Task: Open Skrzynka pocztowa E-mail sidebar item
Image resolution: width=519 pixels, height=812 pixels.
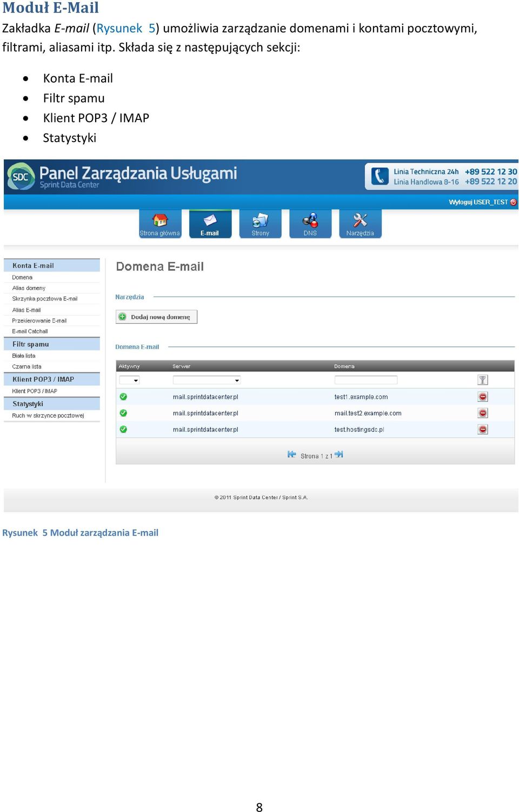Action: pyautogui.click(x=45, y=299)
